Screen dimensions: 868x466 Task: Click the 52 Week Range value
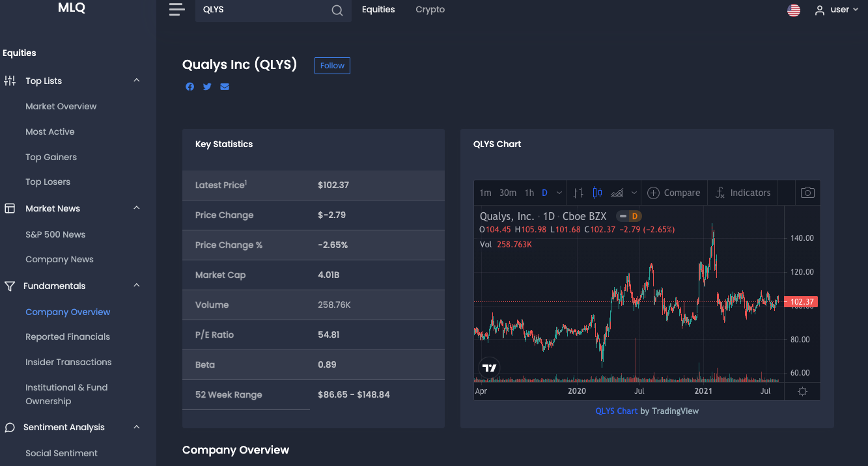[354, 395]
